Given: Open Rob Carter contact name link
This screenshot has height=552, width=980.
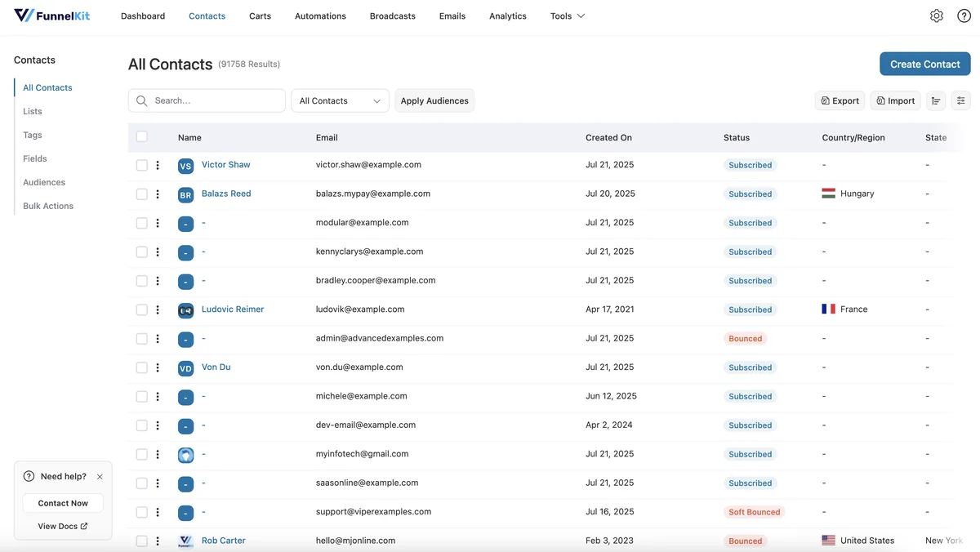Looking at the screenshot, I should pos(224,541).
